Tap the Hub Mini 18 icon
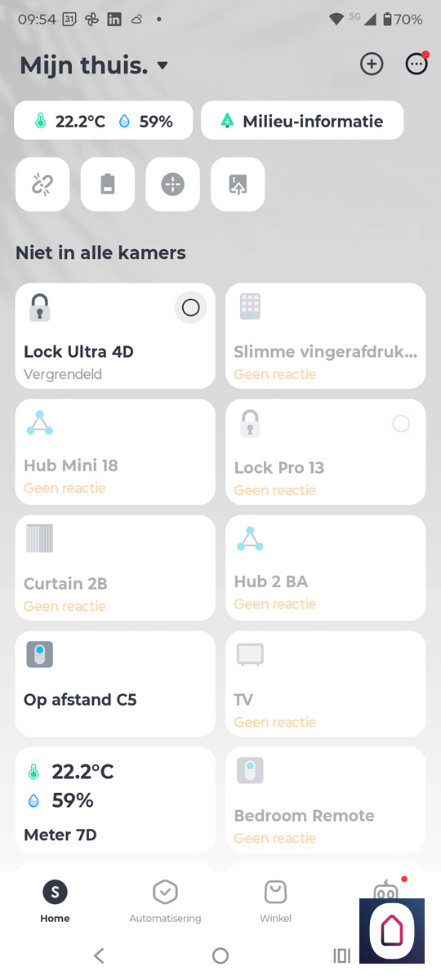Viewport: 441px width, 980px height. point(39,423)
